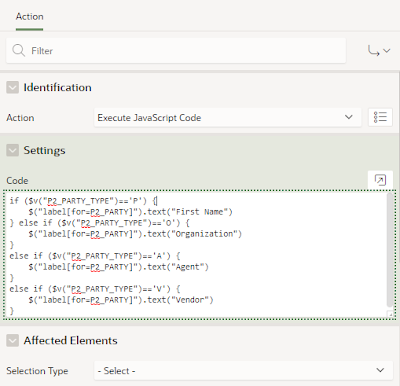Open the Action list-of-values icon button
Screen dimensions: 400x386
[x=380, y=117]
